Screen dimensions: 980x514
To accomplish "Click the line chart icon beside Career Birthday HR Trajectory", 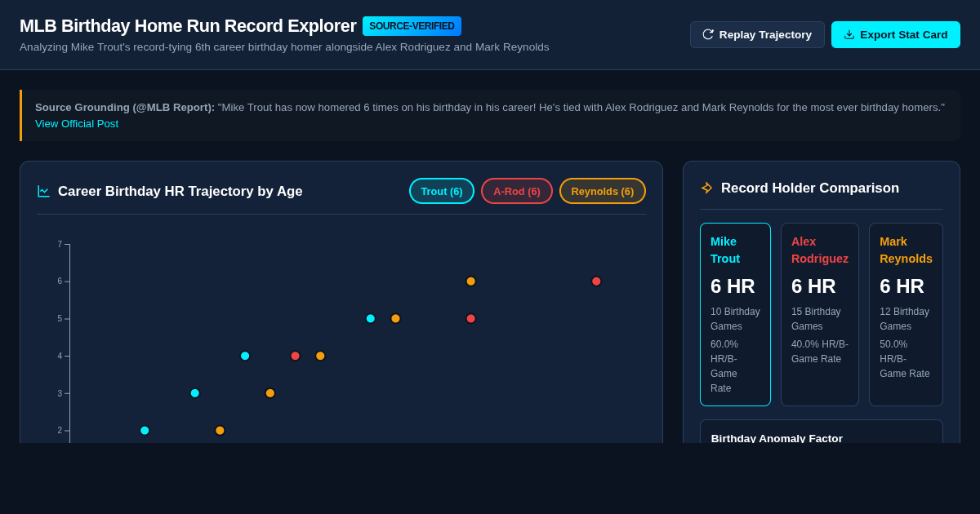I will [44, 191].
